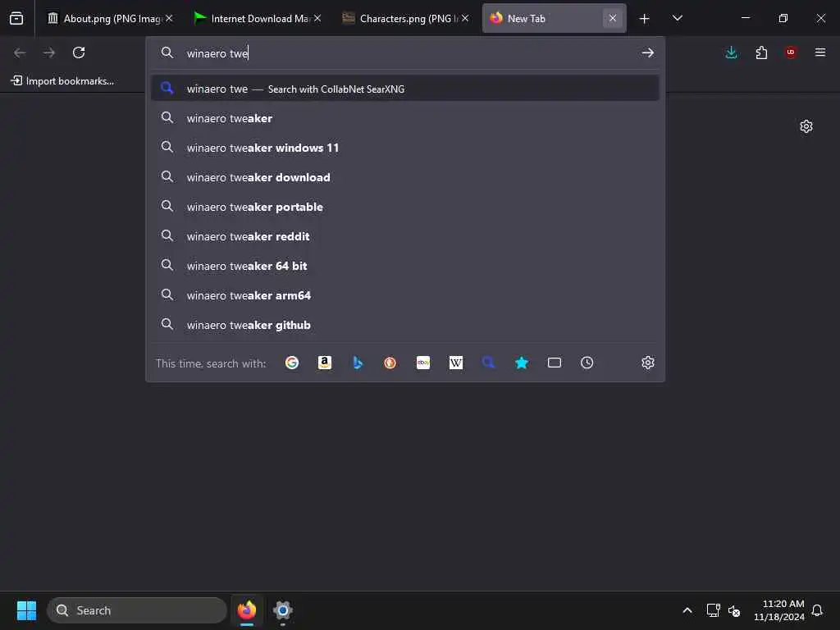The height and width of the screenshot is (630, 840).
Task: Open the clock showing 11:20 AM
Action: [779, 610]
